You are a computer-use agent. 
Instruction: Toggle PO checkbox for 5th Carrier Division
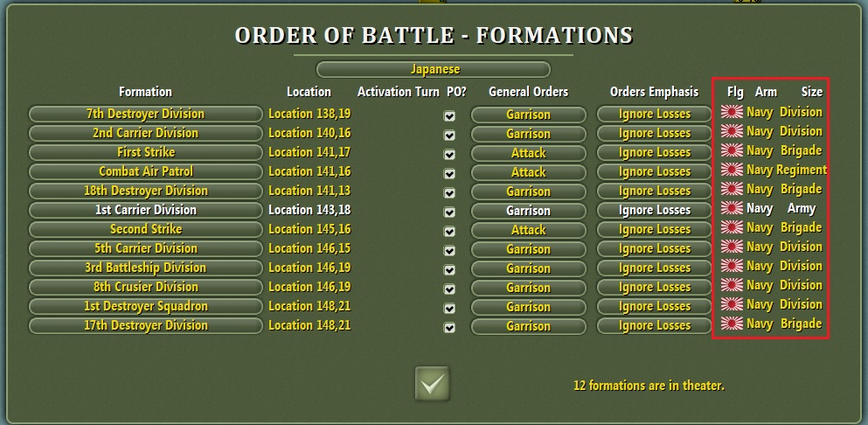(449, 250)
